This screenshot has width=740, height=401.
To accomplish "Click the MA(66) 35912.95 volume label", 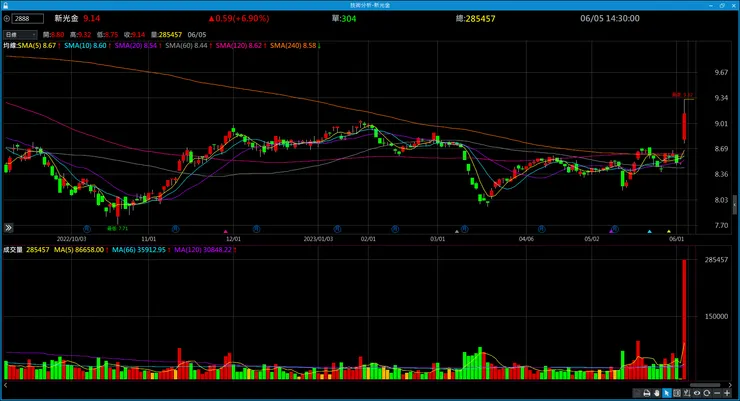I will click(139, 250).
